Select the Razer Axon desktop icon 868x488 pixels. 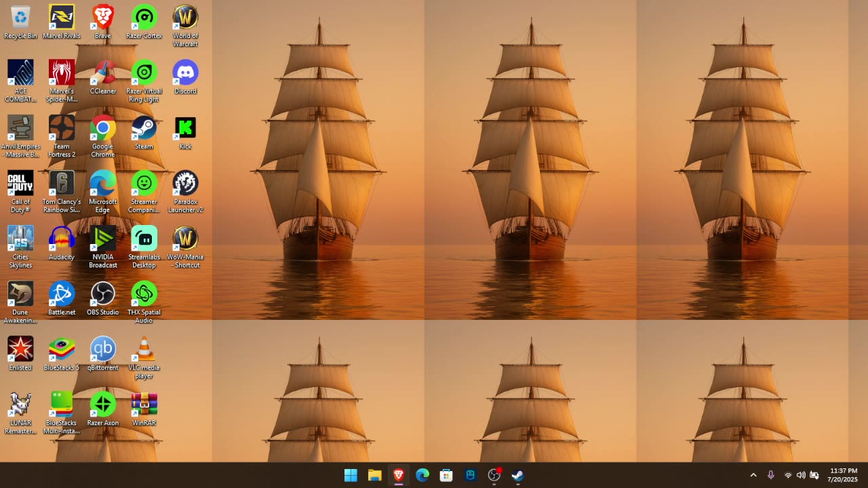(x=103, y=409)
